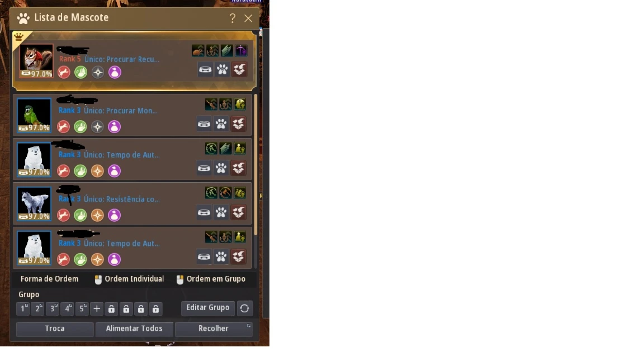Click the first locked group slot padlock
644x362 pixels.
point(111,308)
